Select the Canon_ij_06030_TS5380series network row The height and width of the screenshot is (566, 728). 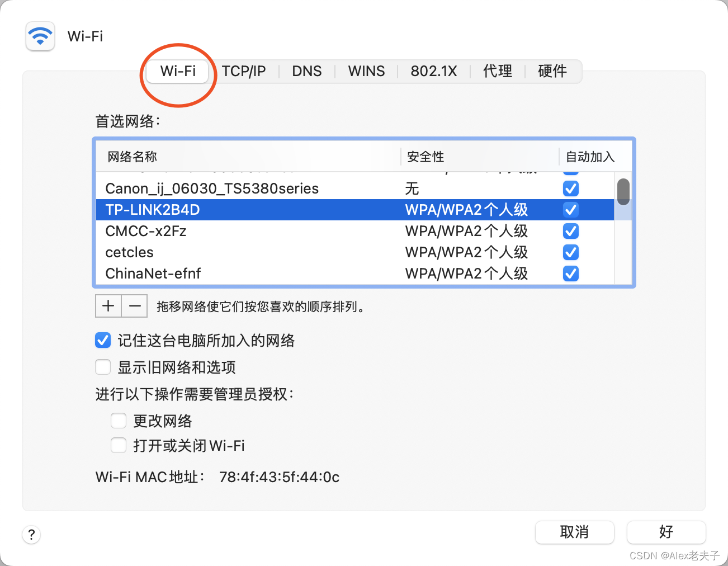(354, 188)
